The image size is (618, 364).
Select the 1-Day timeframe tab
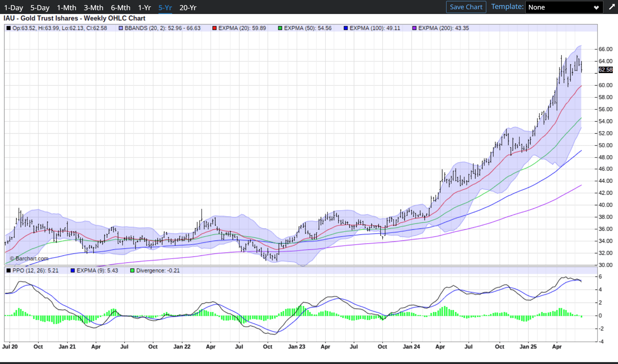(x=13, y=8)
